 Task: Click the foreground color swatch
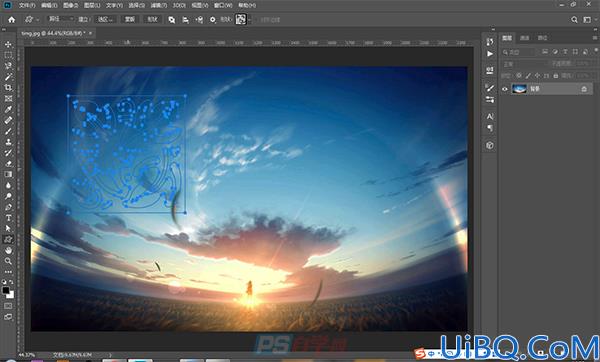(x=6, y=290)
